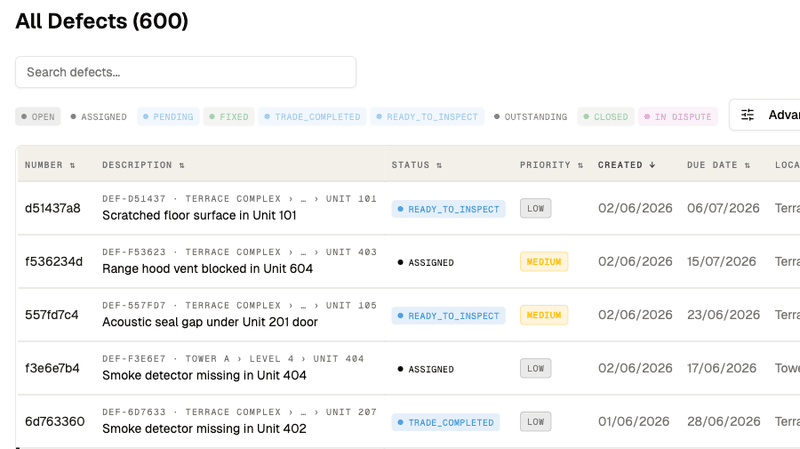The width and height of the screenshot is (800, 449).
Task: Click the CREATED descending sort arrow
Action: click(x=652, y=165)
